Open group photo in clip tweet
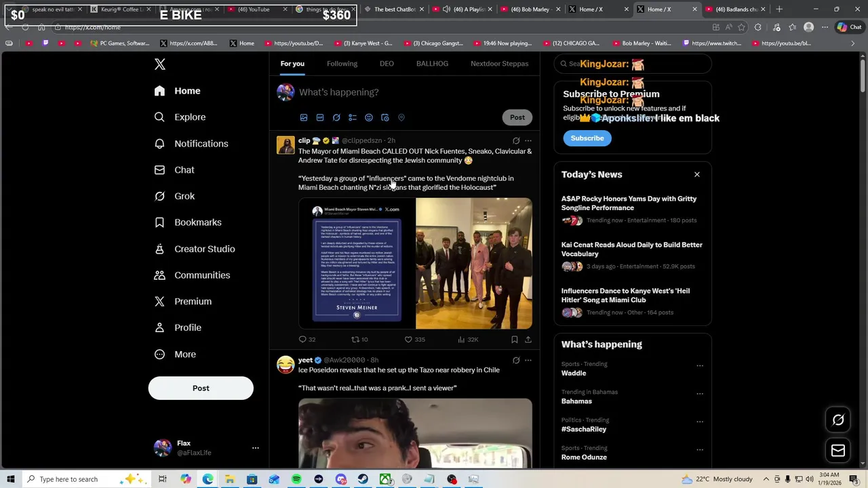The image size is (868, 488). click(474, 264)
